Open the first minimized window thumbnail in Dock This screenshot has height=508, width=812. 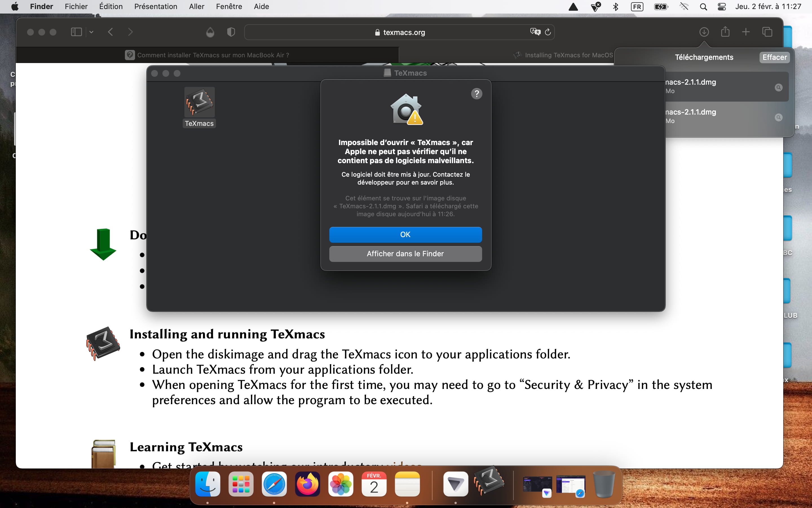coord(538,486)
